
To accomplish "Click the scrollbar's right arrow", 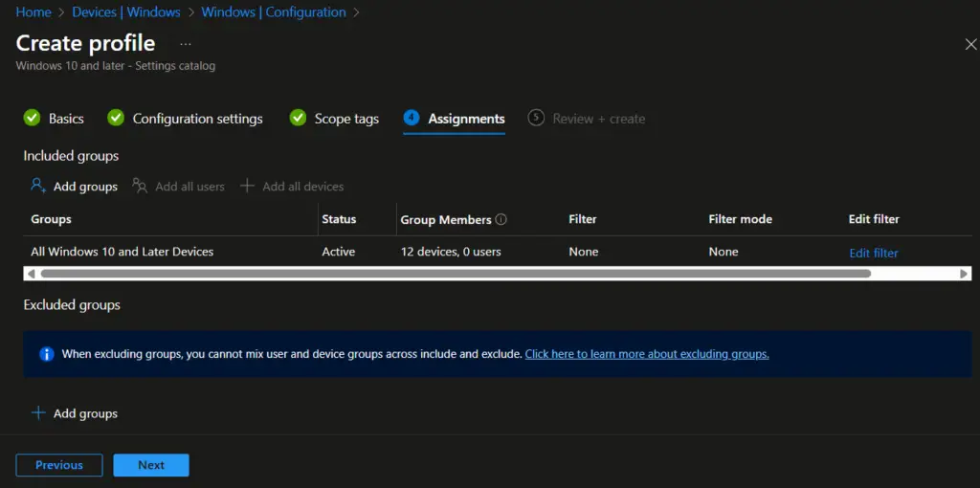I will point(964,274).
